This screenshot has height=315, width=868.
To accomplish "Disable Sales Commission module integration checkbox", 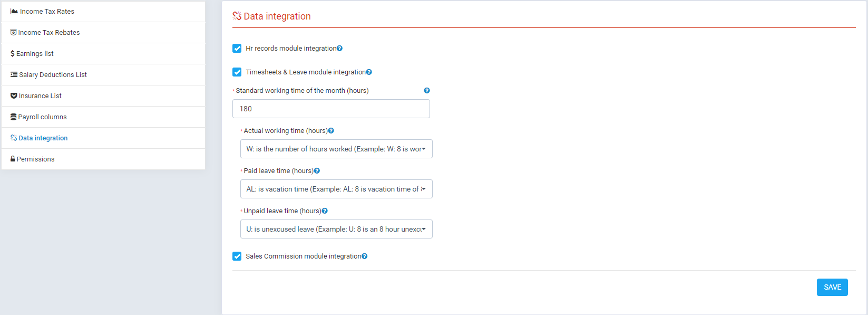I will [x=237, y=256].
